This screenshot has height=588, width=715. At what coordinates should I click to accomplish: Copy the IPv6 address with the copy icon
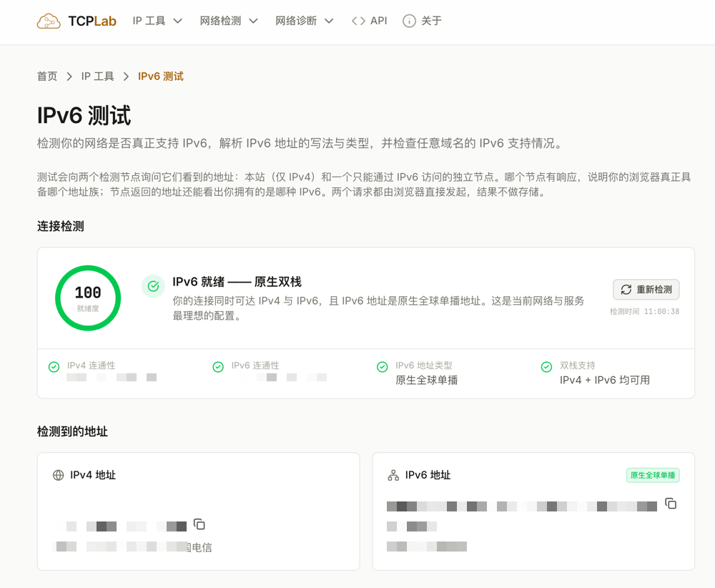click(x=671, y=504)
